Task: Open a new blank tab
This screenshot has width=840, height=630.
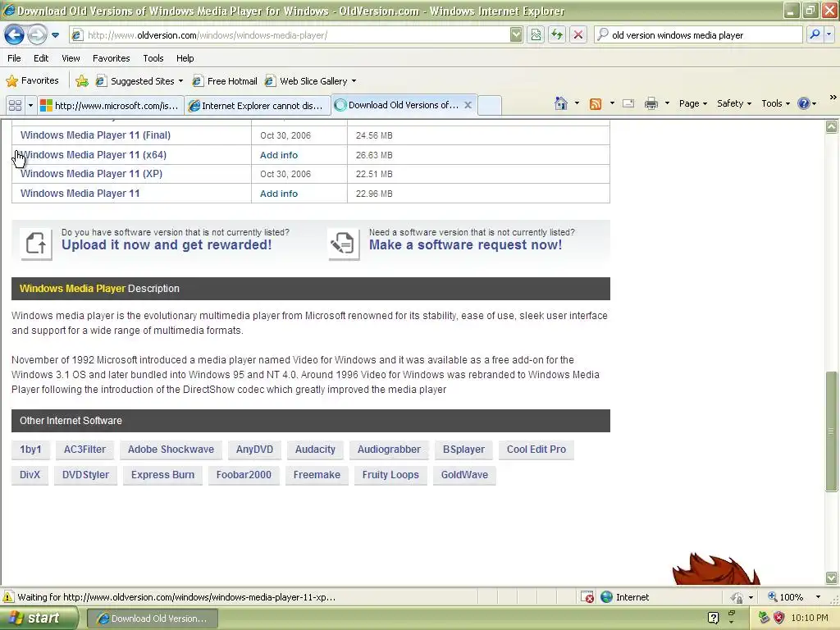Action: coord(489,106)
